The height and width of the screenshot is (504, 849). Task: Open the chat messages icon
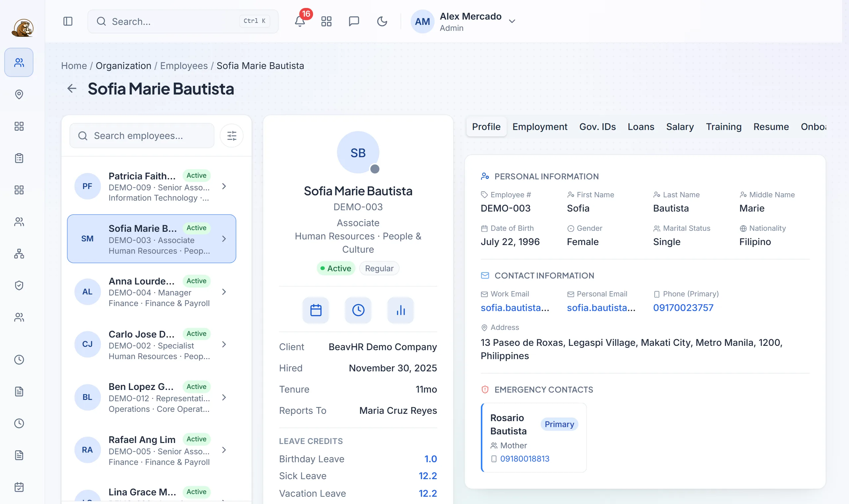(354, 22)
